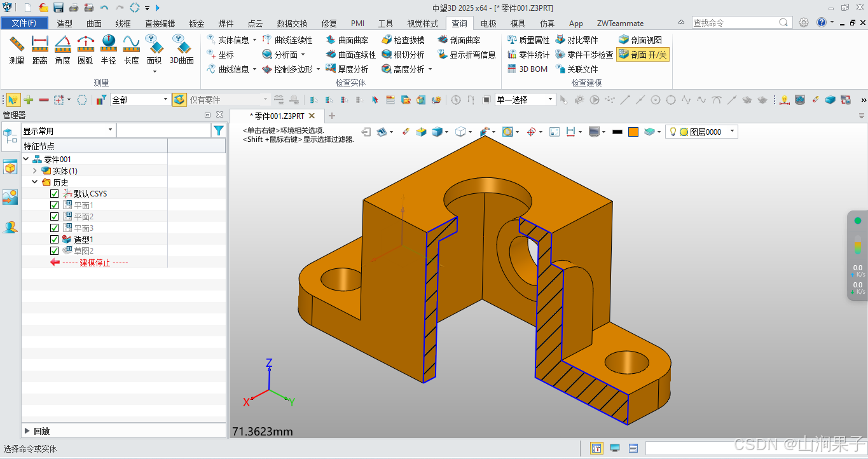Select the 零件001.Z3PRT document tab
Screen dimensions: 868x459
tap(277, 116)
